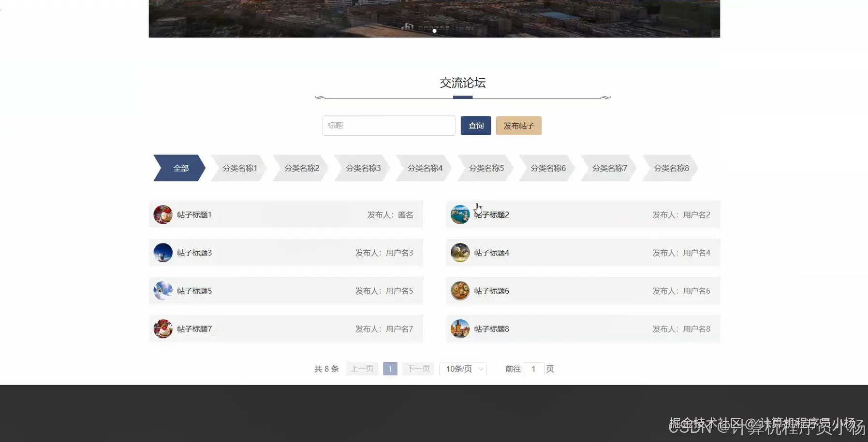Click the 标题 title search field

(389, 125)
